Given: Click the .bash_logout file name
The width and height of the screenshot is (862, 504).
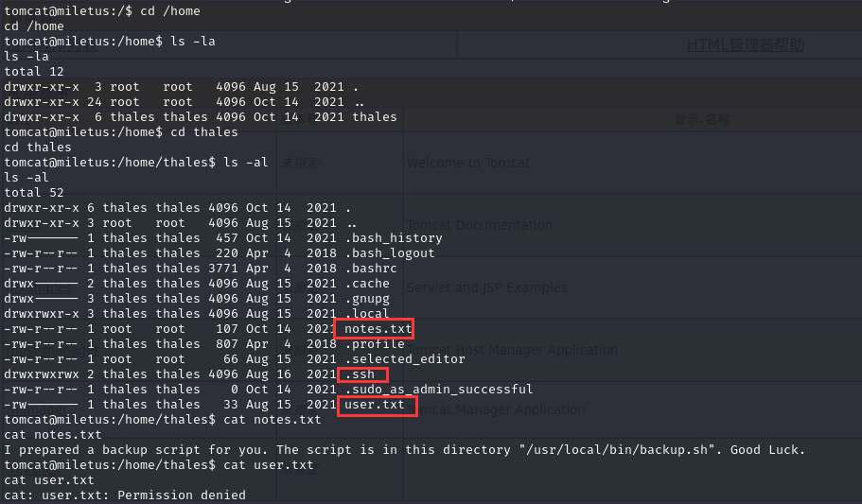Looking at the screenshot, I should (x=390, y=253).
